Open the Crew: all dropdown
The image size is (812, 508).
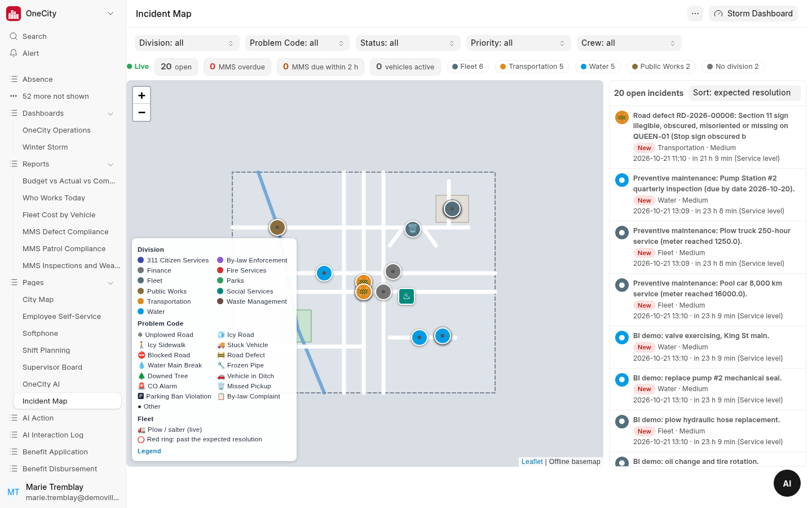[x=629, y=43]
